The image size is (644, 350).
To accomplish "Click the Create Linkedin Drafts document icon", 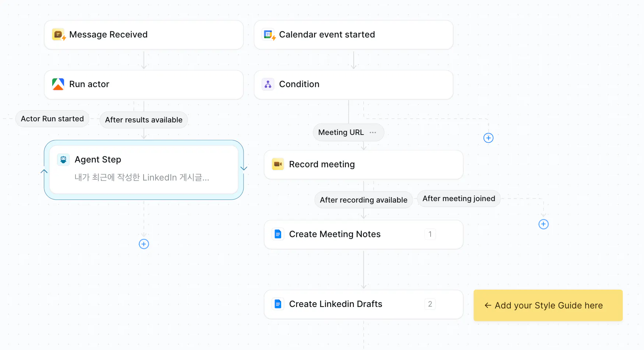I will (x=278, y=304).
